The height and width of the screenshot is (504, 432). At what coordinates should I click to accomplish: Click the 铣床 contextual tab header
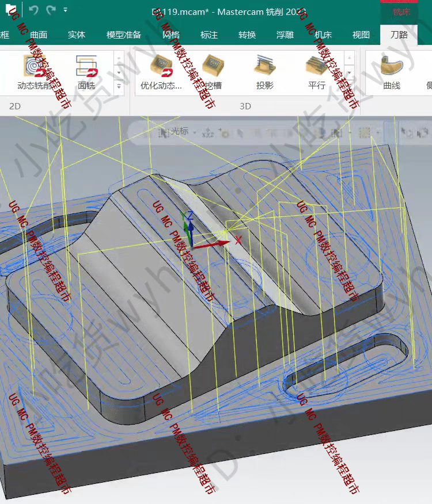(401, 12)
